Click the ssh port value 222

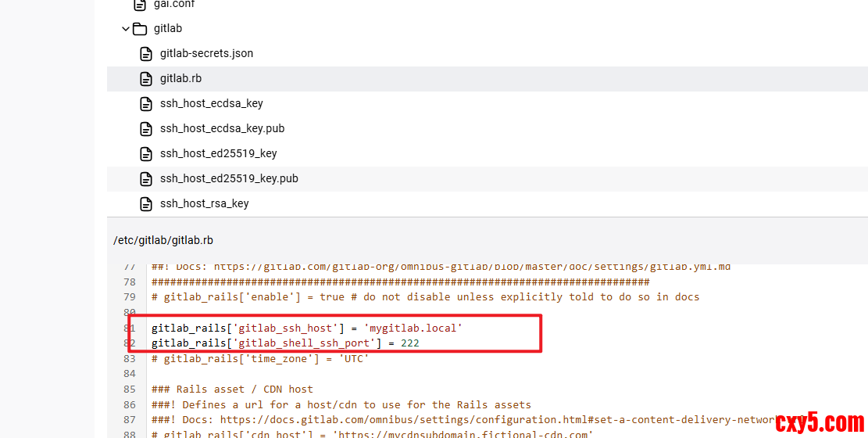coord(410,343)
